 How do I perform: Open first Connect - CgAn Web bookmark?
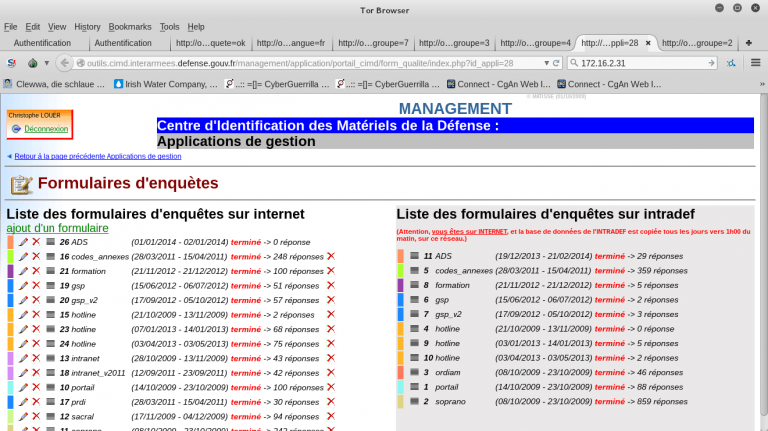499,84
